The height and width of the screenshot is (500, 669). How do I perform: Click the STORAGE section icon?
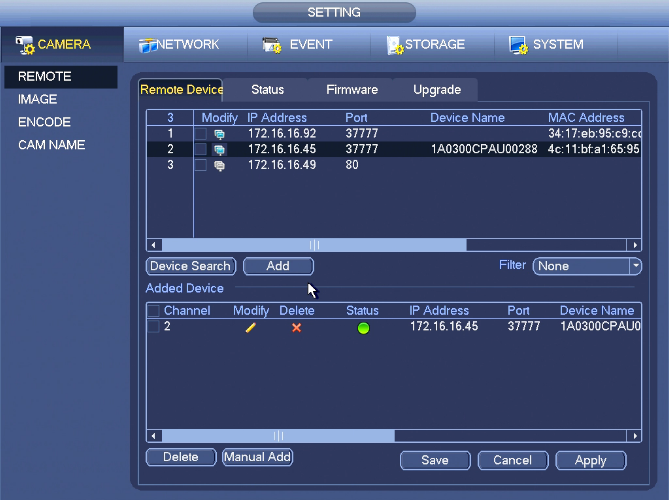tap(394, 45)
